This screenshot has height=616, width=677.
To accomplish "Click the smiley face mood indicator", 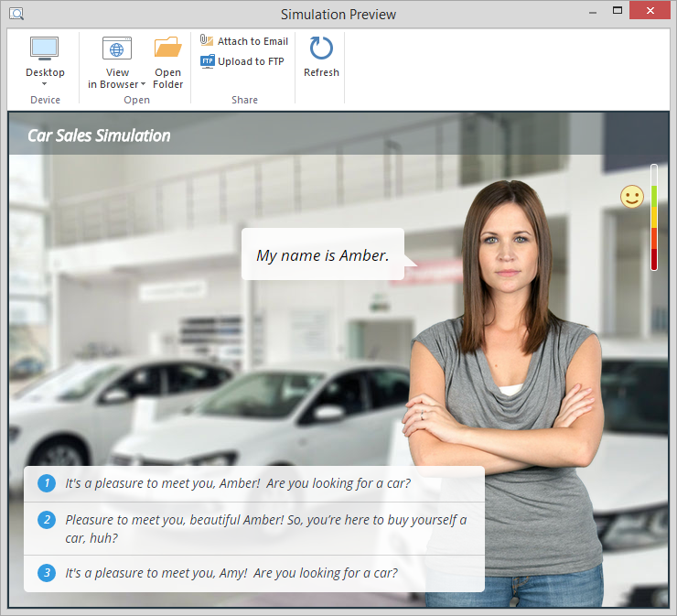I will click(631, 197).
